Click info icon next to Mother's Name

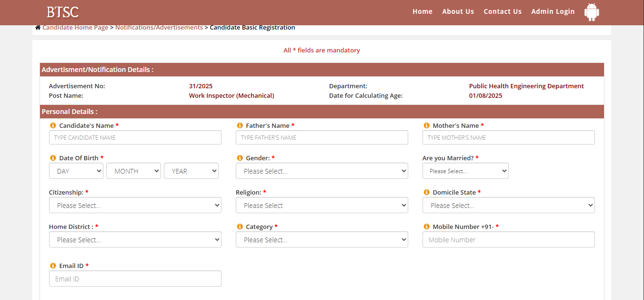tap(426, 125)
